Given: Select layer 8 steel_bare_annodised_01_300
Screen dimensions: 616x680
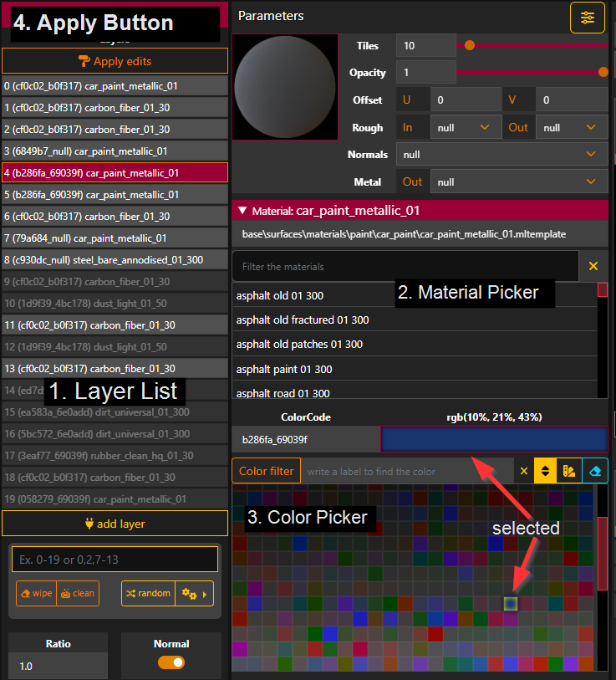Looking at the screenshot, I should 115,260.
